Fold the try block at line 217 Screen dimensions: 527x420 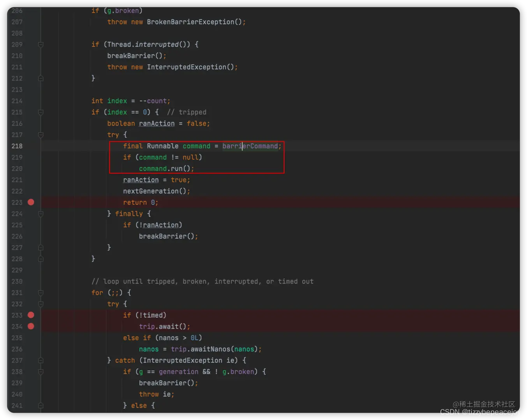41,135
